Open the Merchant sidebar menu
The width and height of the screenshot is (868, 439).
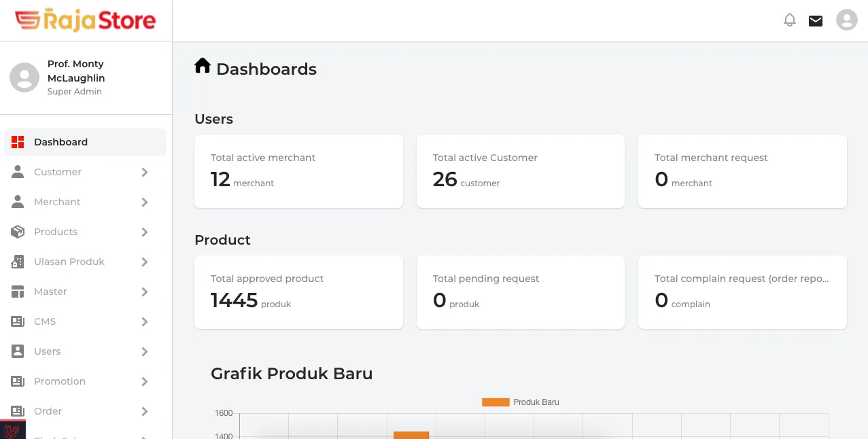[x=85, y=202]
